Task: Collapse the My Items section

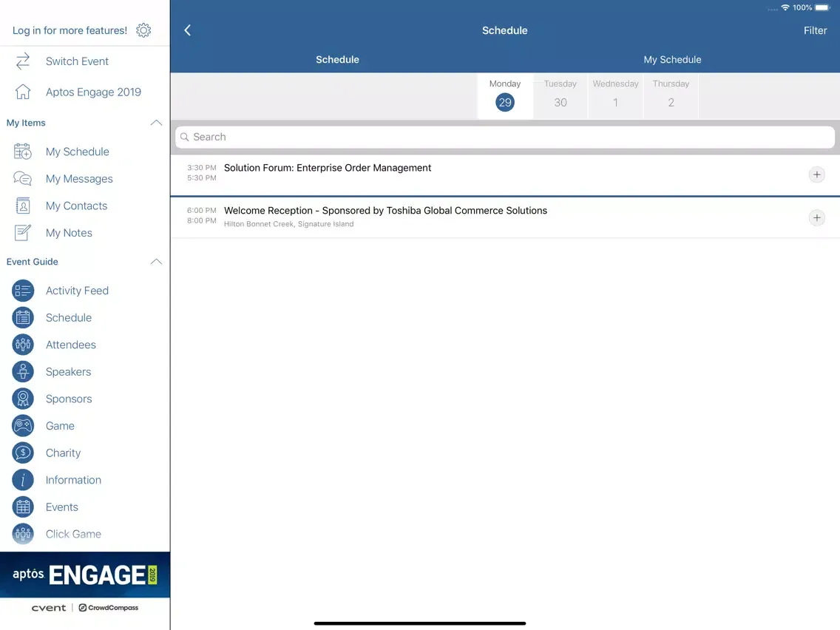Action: pos(156,123)
